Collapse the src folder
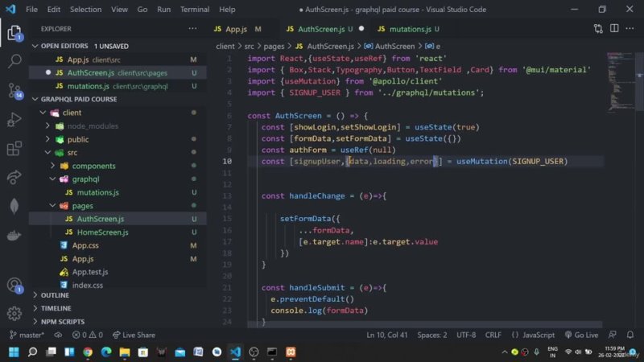Image resolution: width=644 pixels, height=362 pixels. (x=47, y=152)
